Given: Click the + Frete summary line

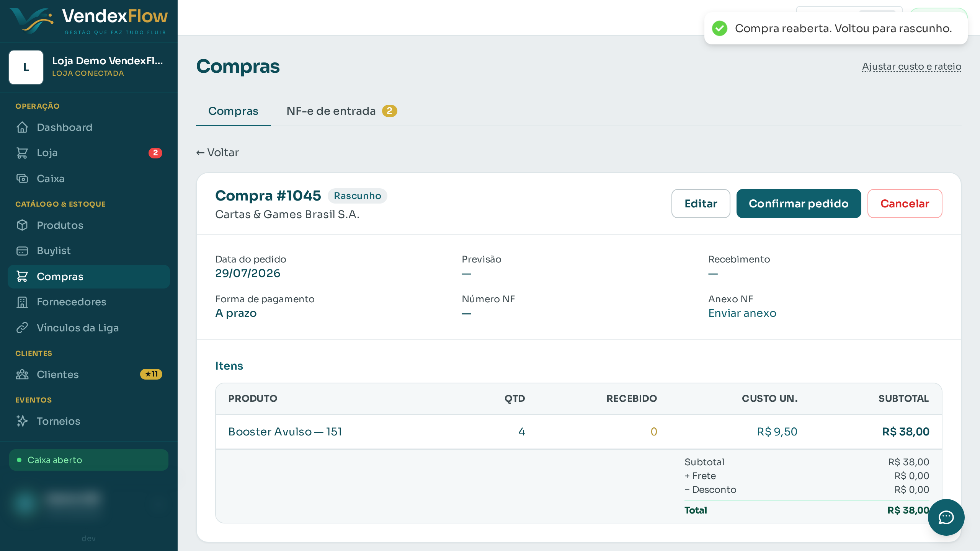Looking at the screenshot, I should tap(807, 476).
